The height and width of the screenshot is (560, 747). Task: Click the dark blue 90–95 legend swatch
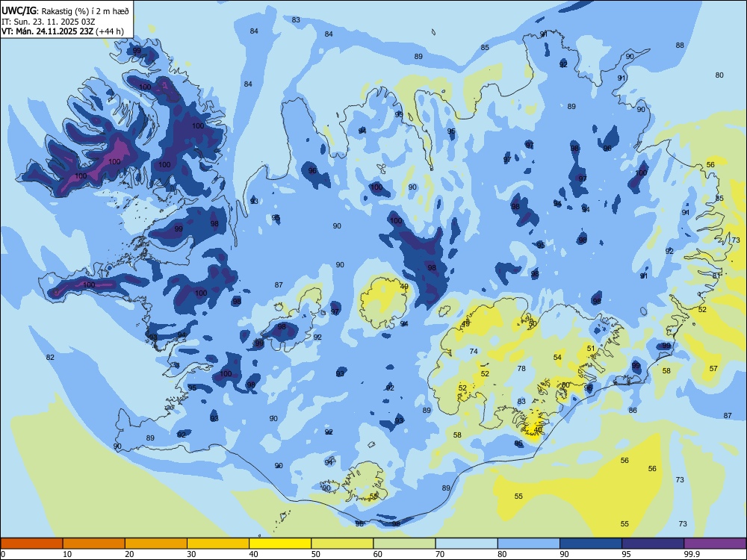click(x=591, y=544)
